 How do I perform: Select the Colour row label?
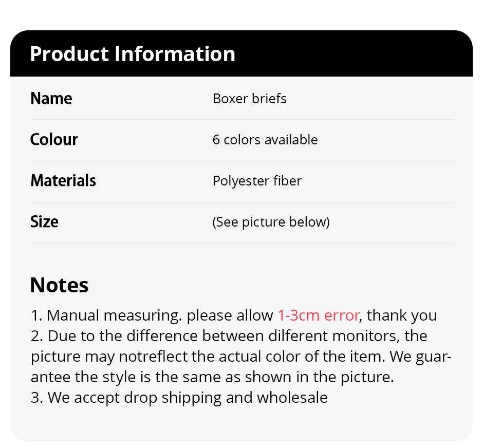tap(54, 139)
